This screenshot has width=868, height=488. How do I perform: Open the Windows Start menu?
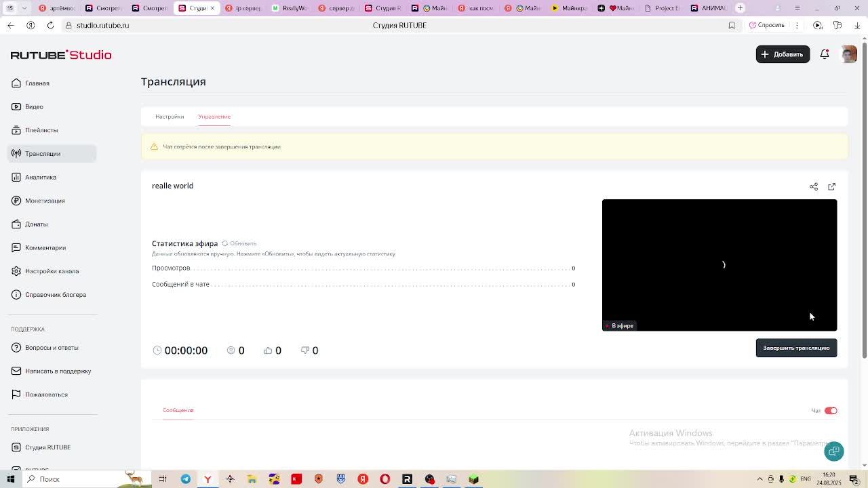[11, 479]
